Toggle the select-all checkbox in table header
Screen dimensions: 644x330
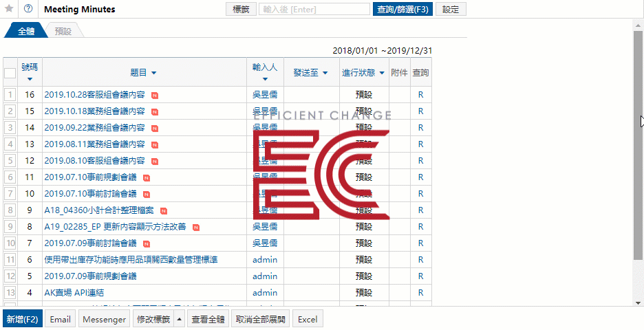coord(10,73)
